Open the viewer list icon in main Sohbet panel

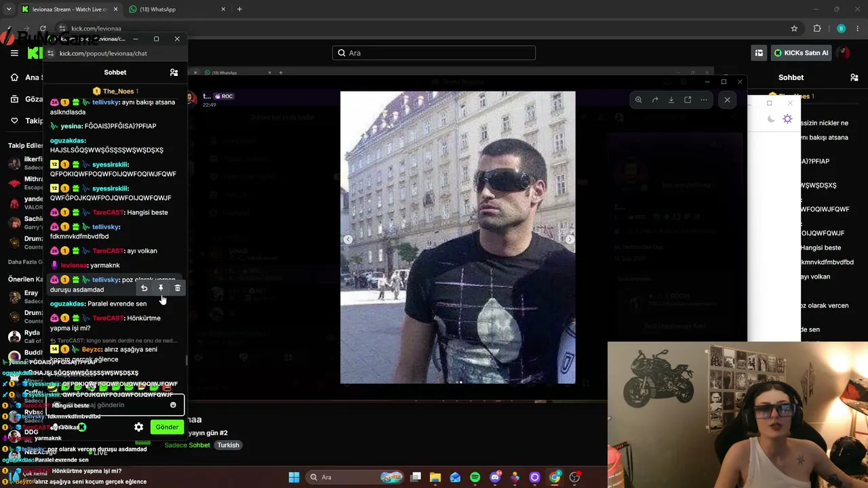854,77
